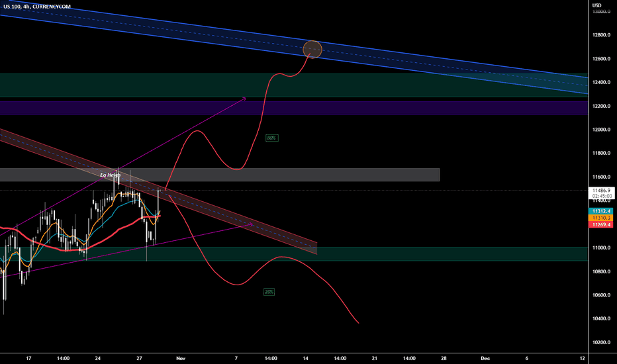Select the purple horizontal zone rectangle
This screenshot has width=617, height=364.
tap(294, 108)
